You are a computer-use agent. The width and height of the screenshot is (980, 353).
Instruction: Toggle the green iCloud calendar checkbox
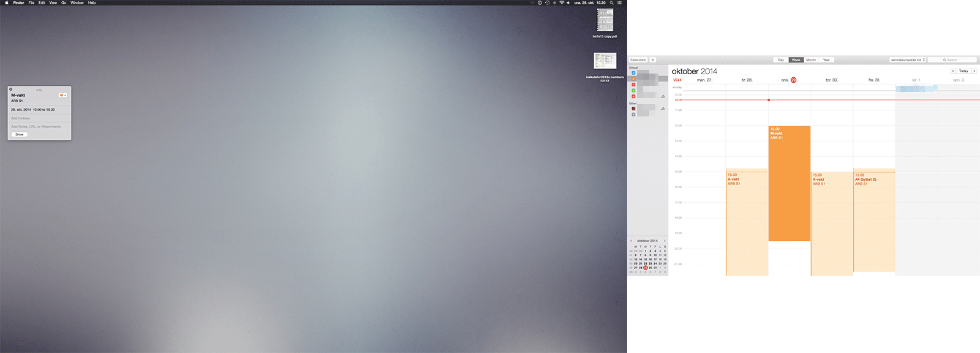(x=633, y=90)
